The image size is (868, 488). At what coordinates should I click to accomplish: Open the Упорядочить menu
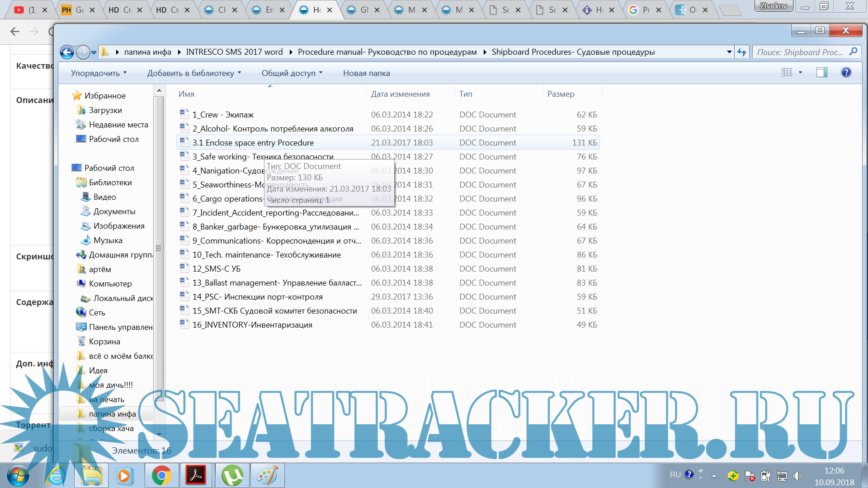tap(99, 73)
